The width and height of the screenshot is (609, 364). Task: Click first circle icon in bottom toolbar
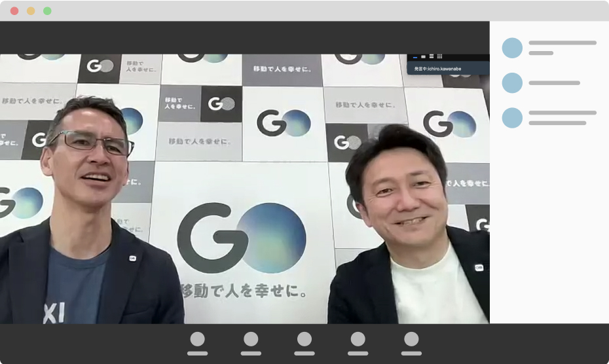[198, 339]
